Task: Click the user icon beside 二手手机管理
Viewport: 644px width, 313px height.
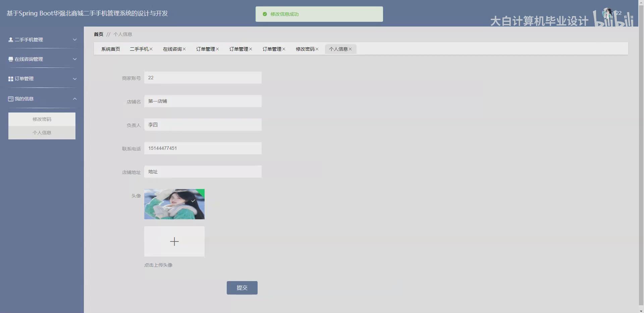Action: (10, 39)
